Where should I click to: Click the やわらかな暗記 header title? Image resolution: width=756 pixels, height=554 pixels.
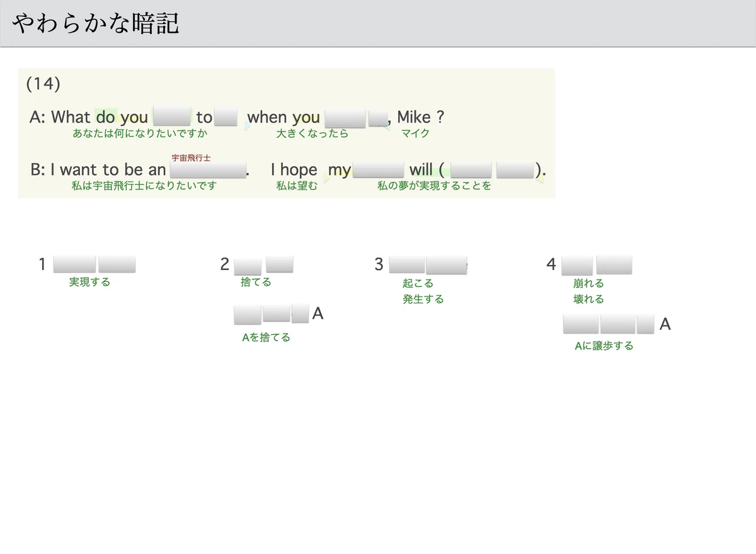tap(96, 23)
